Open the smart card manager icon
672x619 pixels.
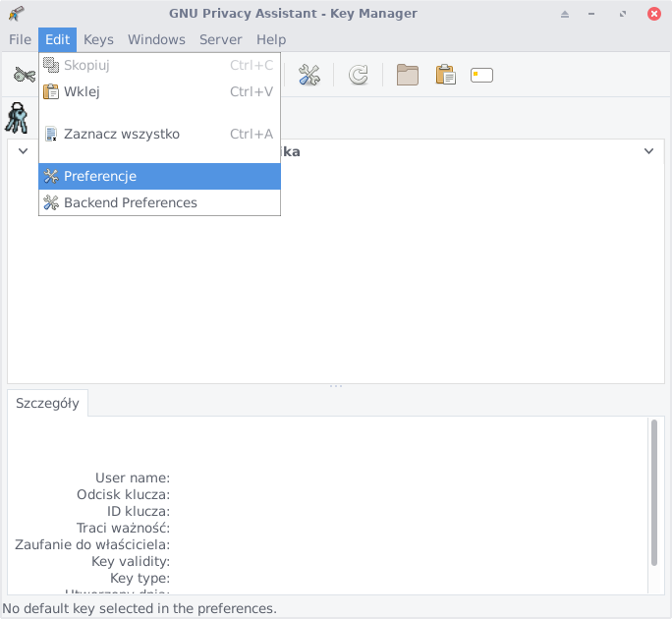(x=481, y=75)
